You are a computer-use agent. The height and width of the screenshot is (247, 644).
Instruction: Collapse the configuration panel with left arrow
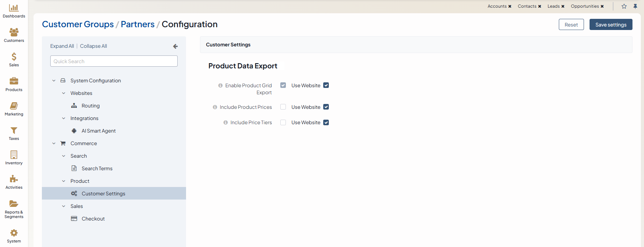(175, 46)
